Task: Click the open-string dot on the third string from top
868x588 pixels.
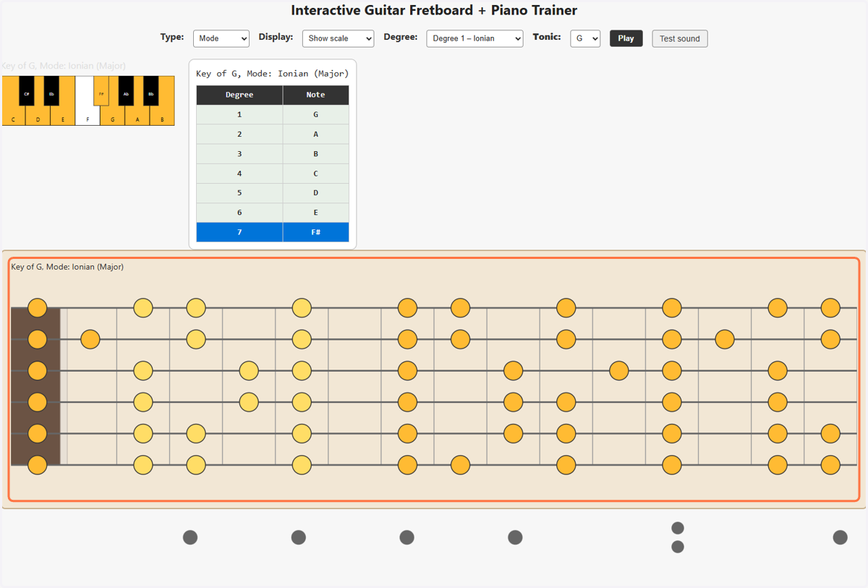Action: click(x=38, y=371)
